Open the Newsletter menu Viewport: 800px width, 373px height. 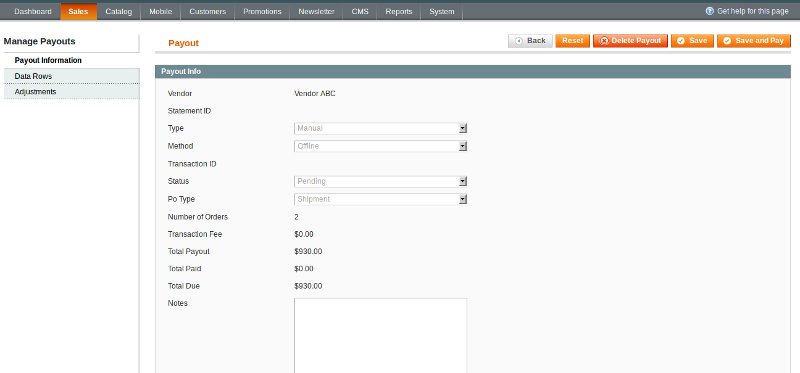pos(316,12)
